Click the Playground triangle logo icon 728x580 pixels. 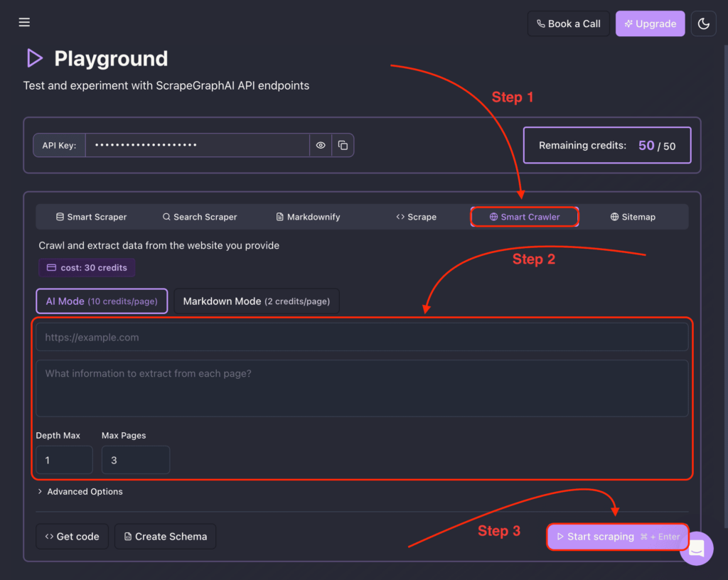(34, 58)
